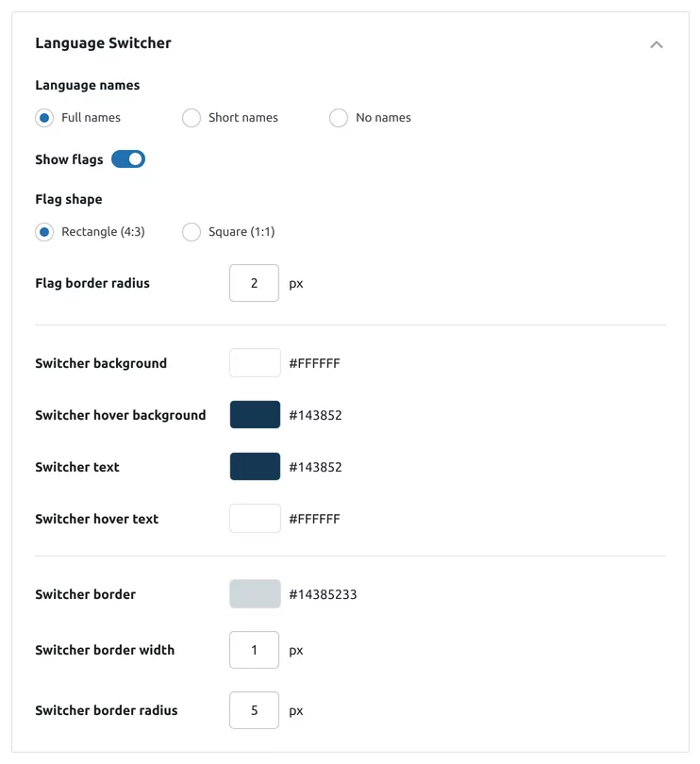700x764 pixels.
Task: Click the #14385233 border color value
Action: pyautogui.click(x=323, y=594)
